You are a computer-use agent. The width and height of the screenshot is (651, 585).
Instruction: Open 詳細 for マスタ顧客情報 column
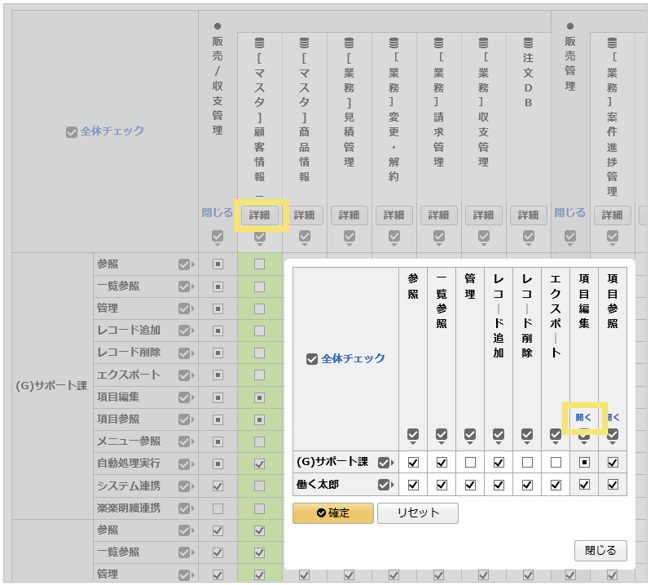[x=259, y=215]
